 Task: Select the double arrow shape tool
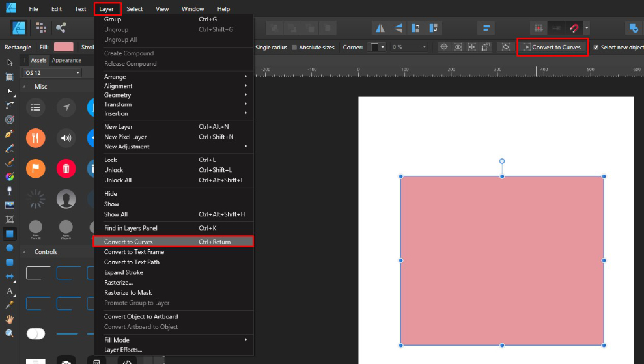(10, 277)
